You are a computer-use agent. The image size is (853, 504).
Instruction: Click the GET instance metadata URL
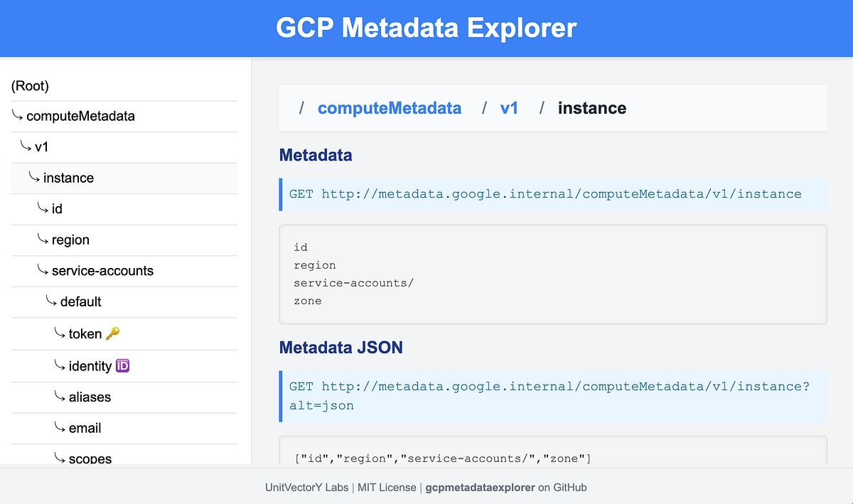tap(545, 193)
